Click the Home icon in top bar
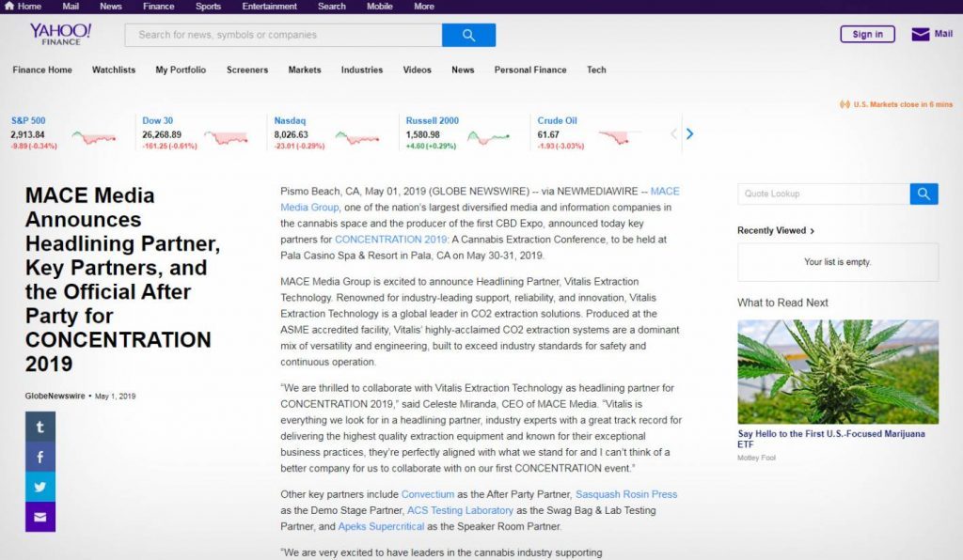The width and height of the screenshot is (963, 560). pyautogui.click(x=9, y=7)
